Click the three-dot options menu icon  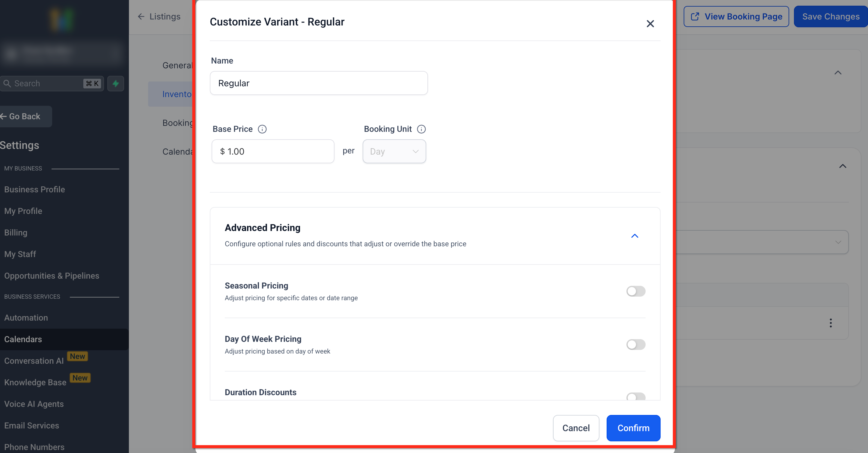[x=831, y=323]
